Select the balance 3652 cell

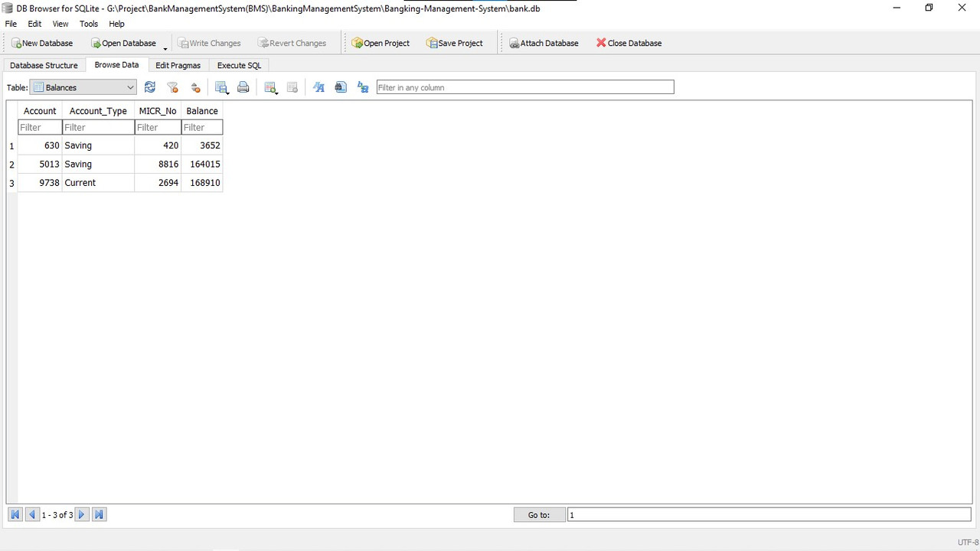click(202, 145)
